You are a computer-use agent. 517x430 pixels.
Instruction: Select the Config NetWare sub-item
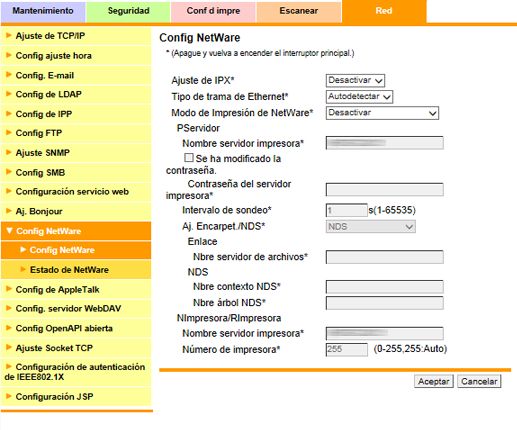pos(76,250)
